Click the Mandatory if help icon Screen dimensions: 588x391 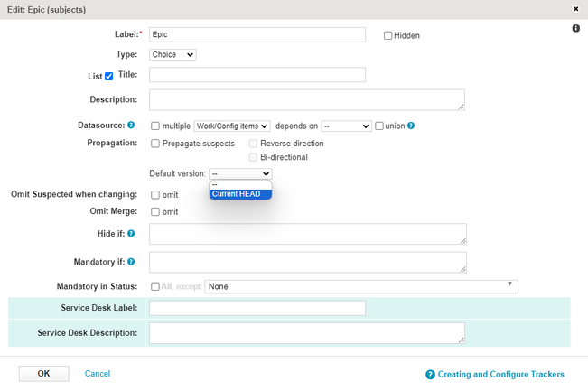[131, 262]
